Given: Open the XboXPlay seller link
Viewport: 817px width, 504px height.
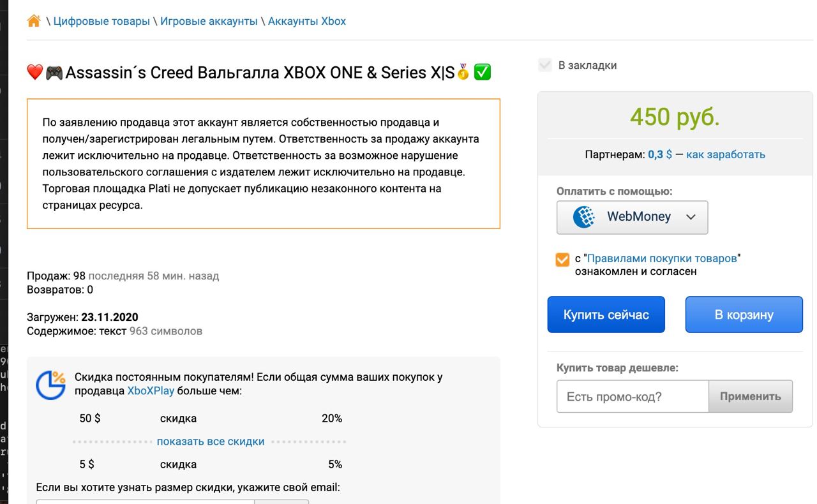Looking at the screenshot, I should [151, 391].
